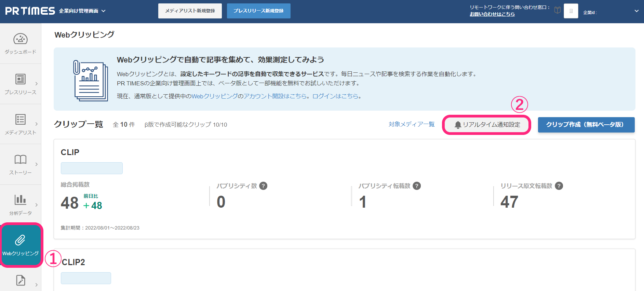Select the Webクリッピング paperclip icon
This screenshot has height=291, width=644.
click(21, 240)
